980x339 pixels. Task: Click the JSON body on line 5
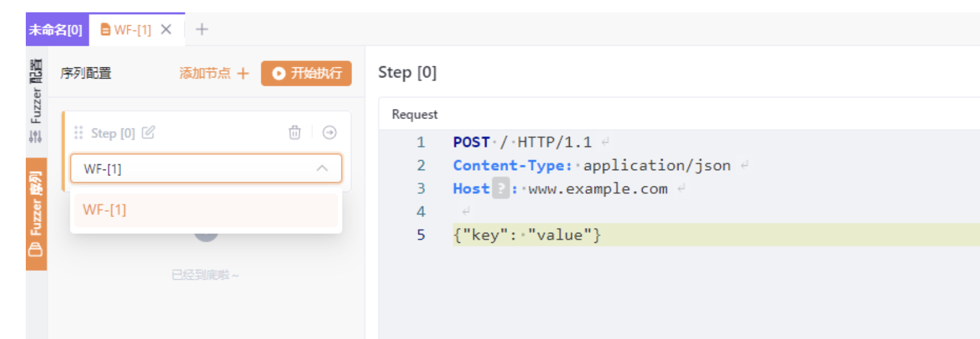pos(527,235)
